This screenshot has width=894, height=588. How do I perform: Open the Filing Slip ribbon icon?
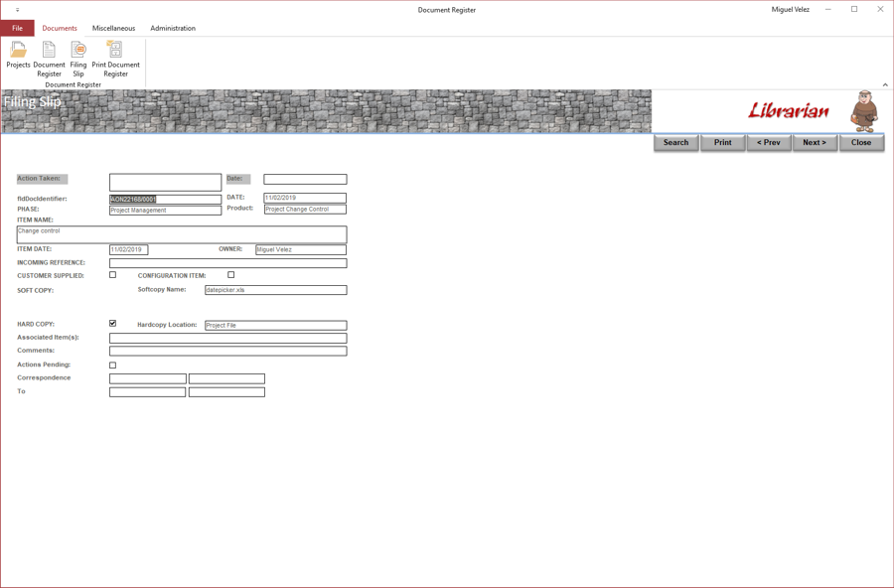click(x=78, y=59)
